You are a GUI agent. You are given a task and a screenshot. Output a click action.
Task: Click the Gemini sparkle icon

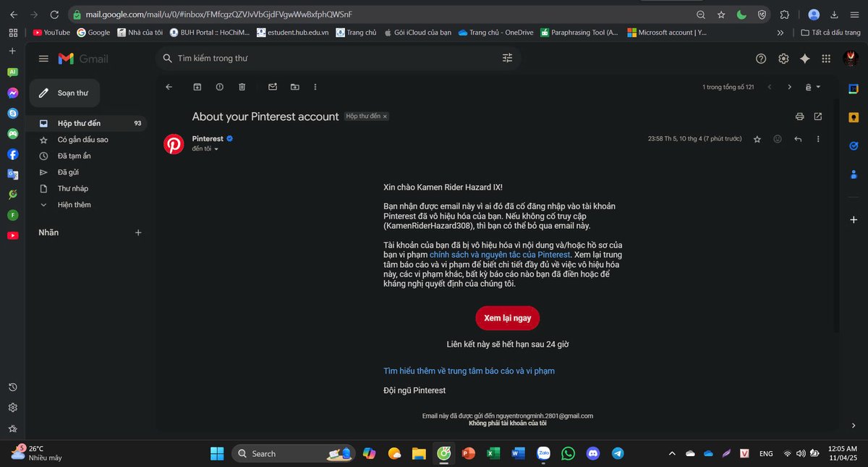click(x=805, y=59)
